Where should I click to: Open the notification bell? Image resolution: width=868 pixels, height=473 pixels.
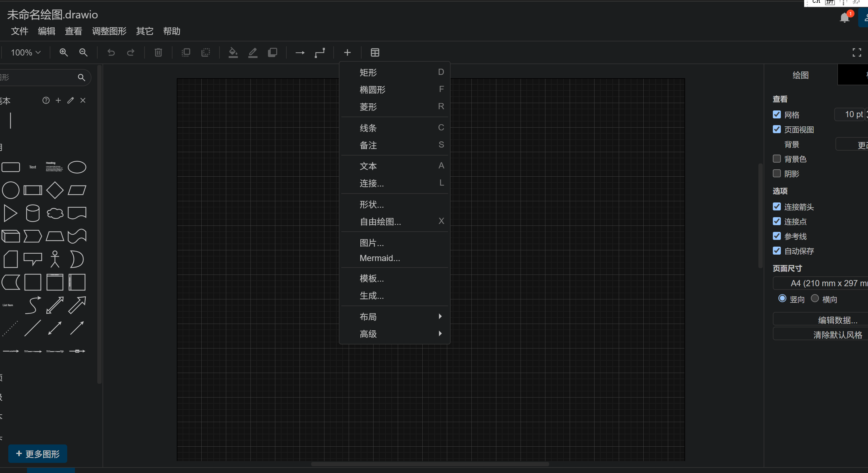point(844,17)
